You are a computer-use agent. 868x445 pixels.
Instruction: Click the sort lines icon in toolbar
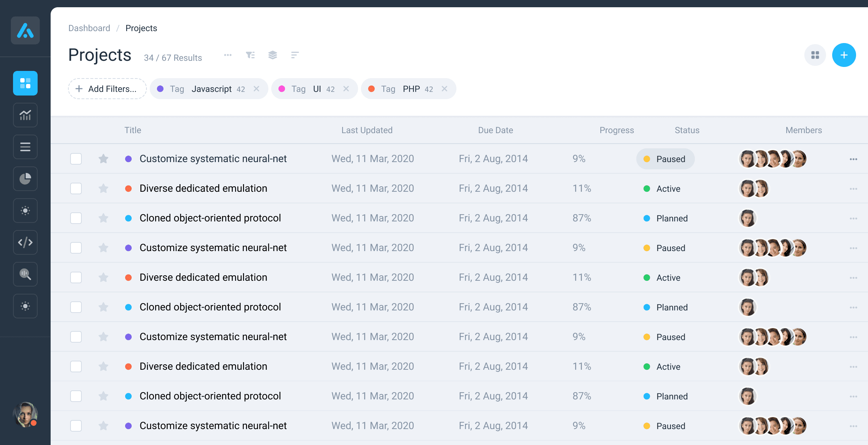click(x=295, y=55)
